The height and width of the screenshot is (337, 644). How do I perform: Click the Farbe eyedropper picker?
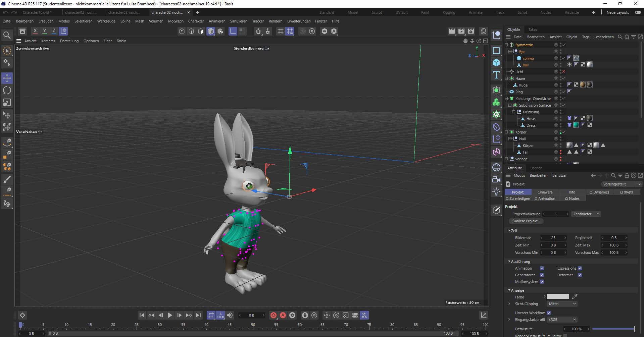(x=575, y=297)
